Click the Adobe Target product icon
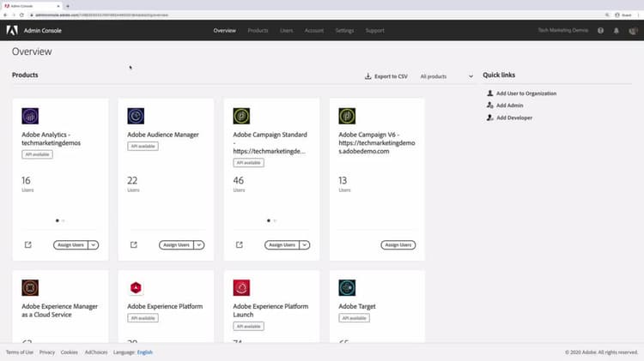The image size is (644, 361). click(x=347, y=287)
